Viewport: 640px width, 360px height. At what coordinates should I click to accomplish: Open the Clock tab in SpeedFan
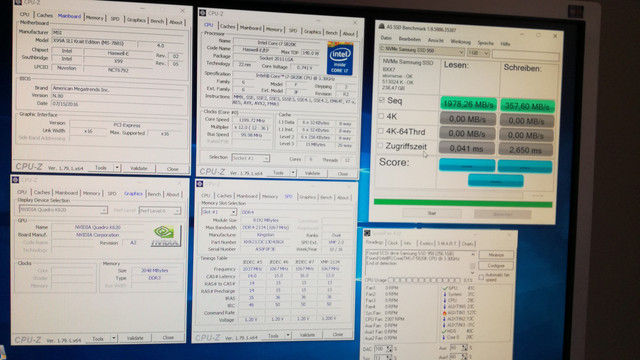[393, 243]
